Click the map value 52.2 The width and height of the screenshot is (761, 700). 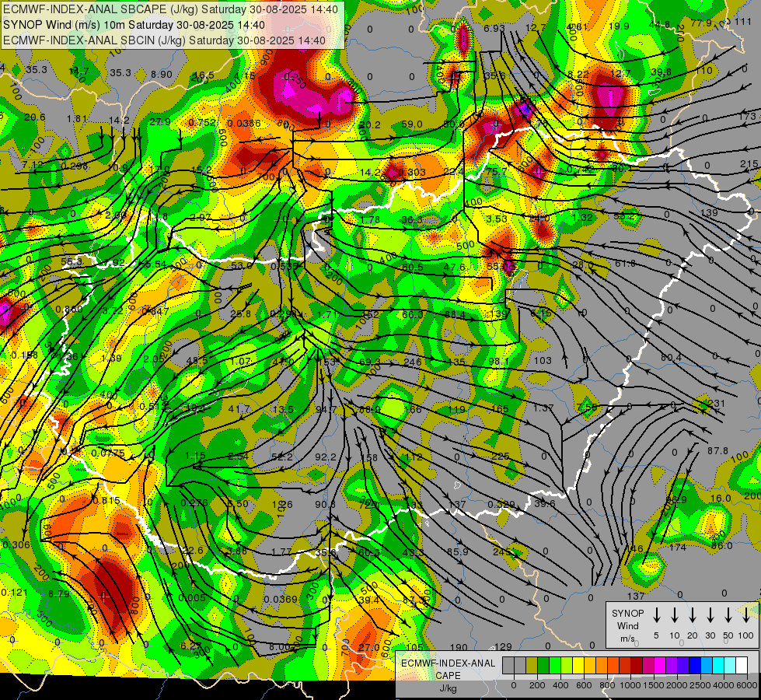(282, 456)
